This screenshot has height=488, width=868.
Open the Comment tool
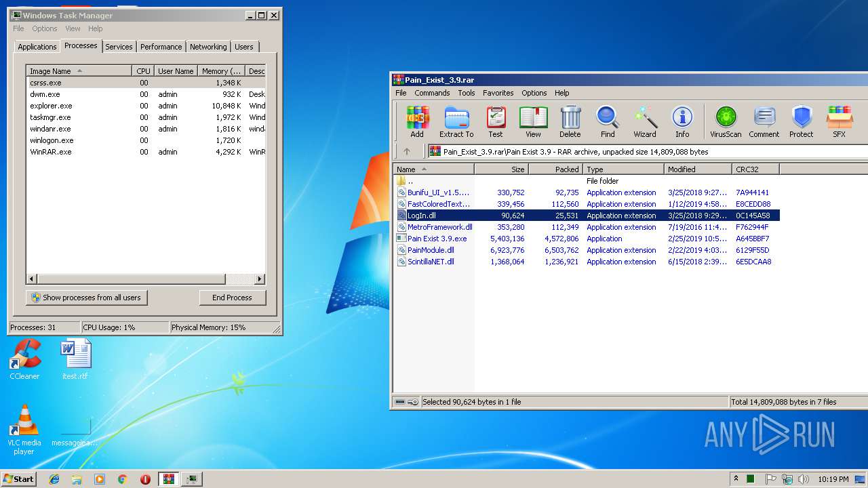point(764,122)
